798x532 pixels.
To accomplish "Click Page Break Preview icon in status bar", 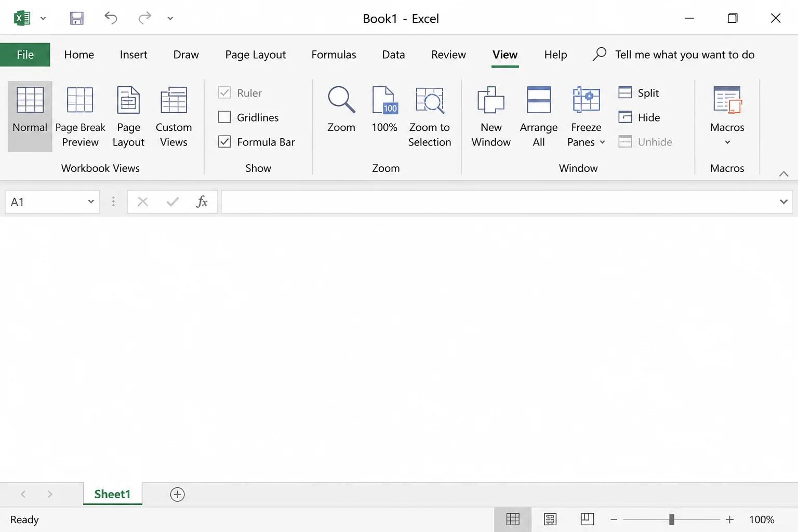I will (587, 519).
